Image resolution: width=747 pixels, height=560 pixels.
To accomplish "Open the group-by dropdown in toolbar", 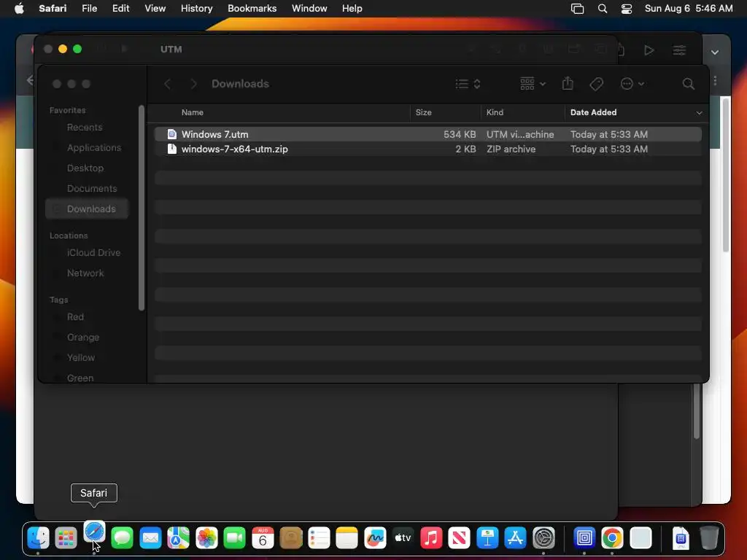I will 533,84.
